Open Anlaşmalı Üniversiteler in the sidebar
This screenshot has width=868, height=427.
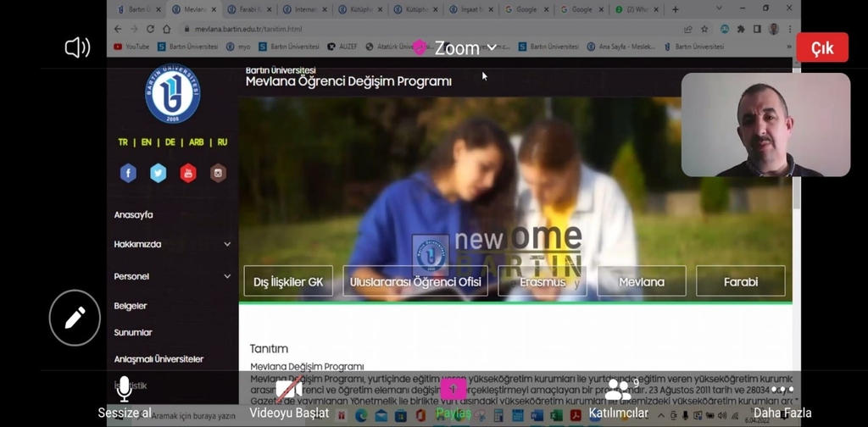[159, 359]
